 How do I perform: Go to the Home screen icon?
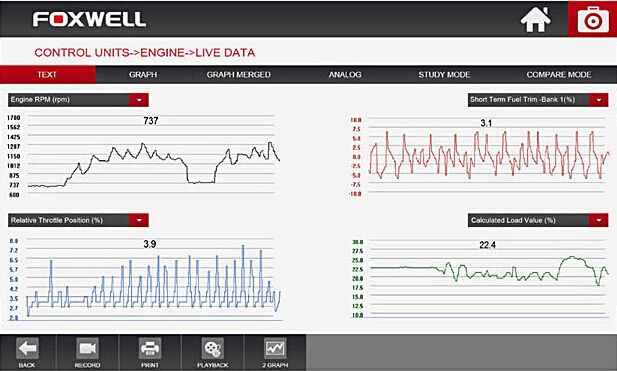(536, 19)
